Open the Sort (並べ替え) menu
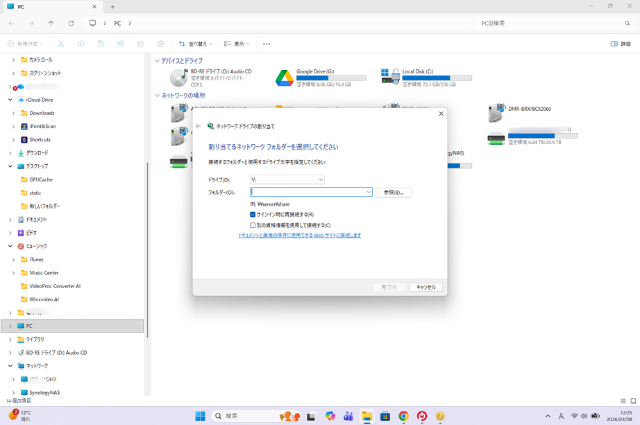 tap(191, 44)
